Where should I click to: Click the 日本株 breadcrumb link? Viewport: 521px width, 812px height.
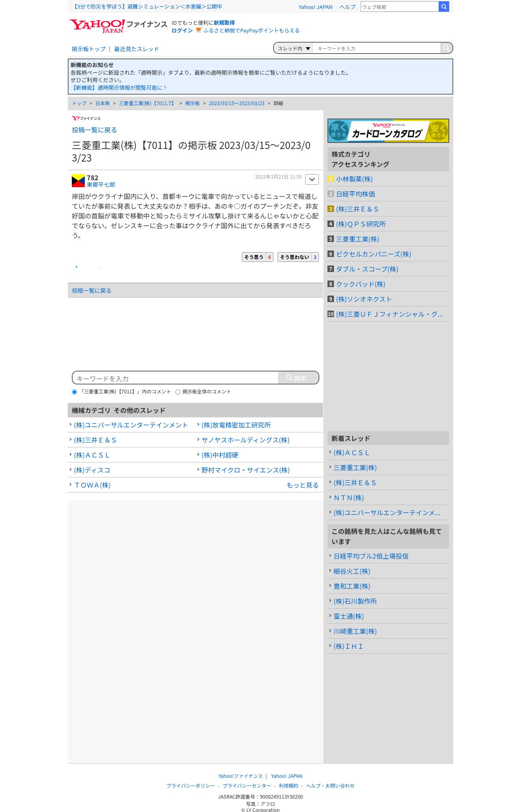point(103,104)
